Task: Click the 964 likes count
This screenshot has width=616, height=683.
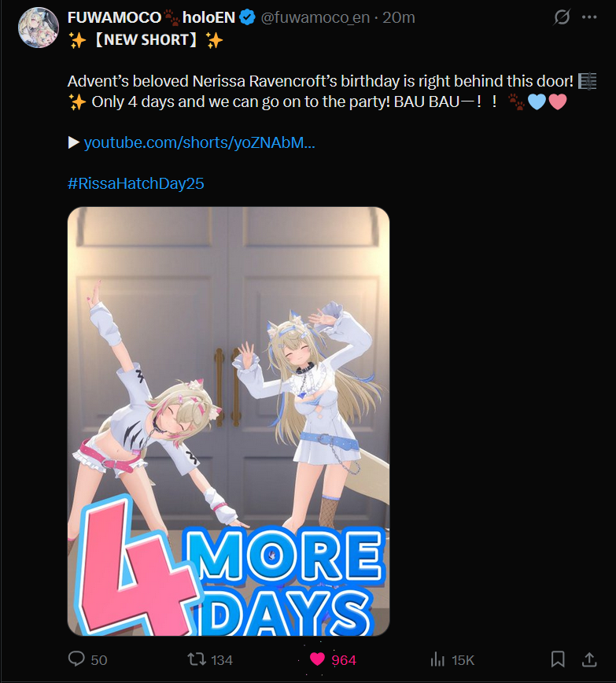Action: pos(344,660)
